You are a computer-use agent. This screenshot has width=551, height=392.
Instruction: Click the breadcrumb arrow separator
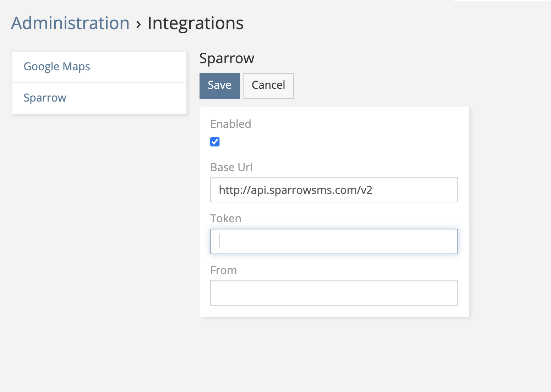click(x=138, y=24)
